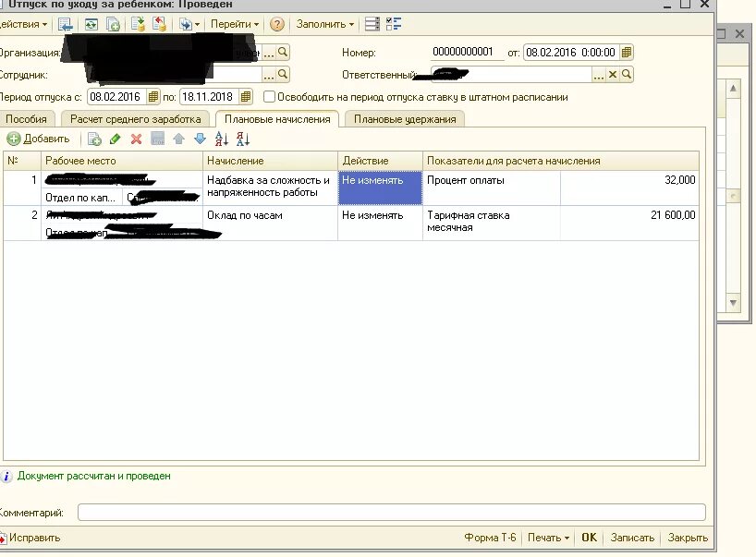The width and height of the screenshot is (756, 557).
Task: Click the Номер field 00000000001
Action: click(467, 52)
